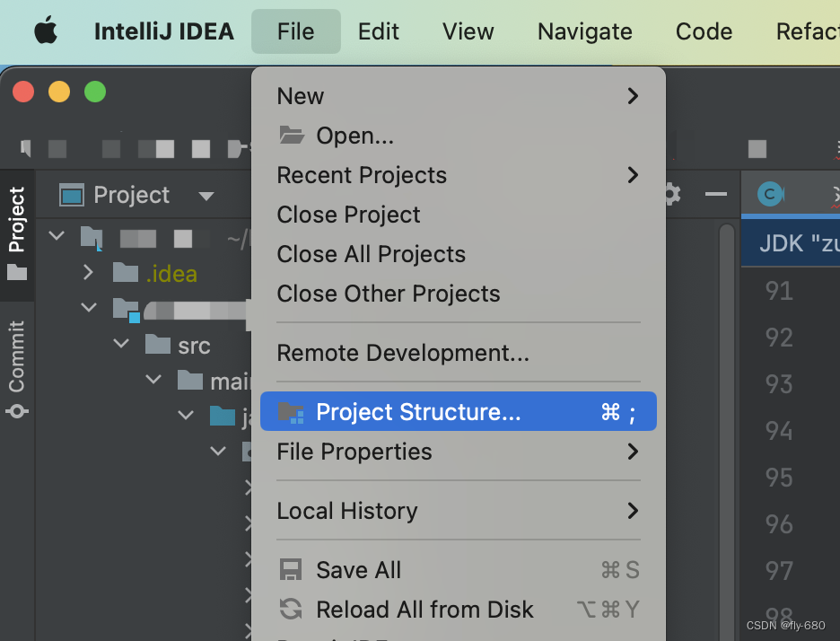Close the File menu in menu bar
Screen dimensions: 840x641
coord(296,31)
